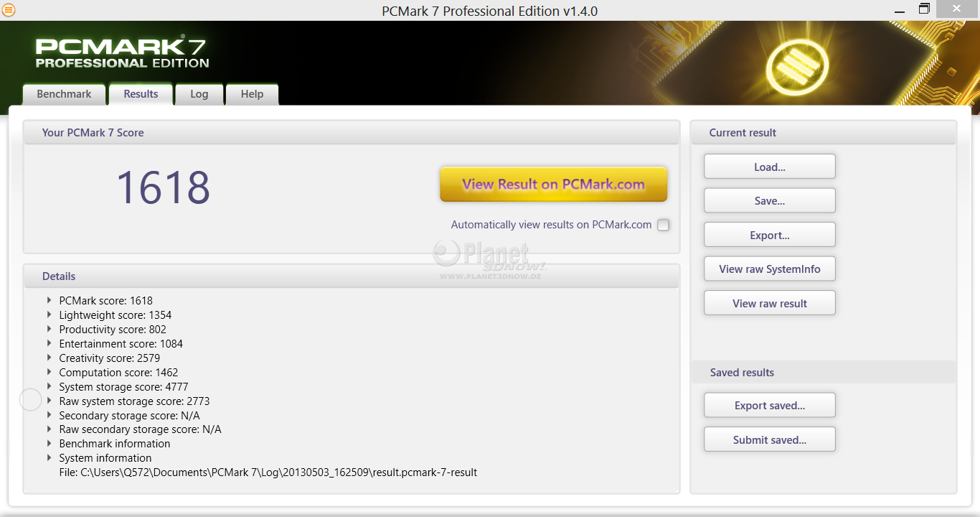Expand the System information row
This screenshot has width=980, height=517.
50,457
